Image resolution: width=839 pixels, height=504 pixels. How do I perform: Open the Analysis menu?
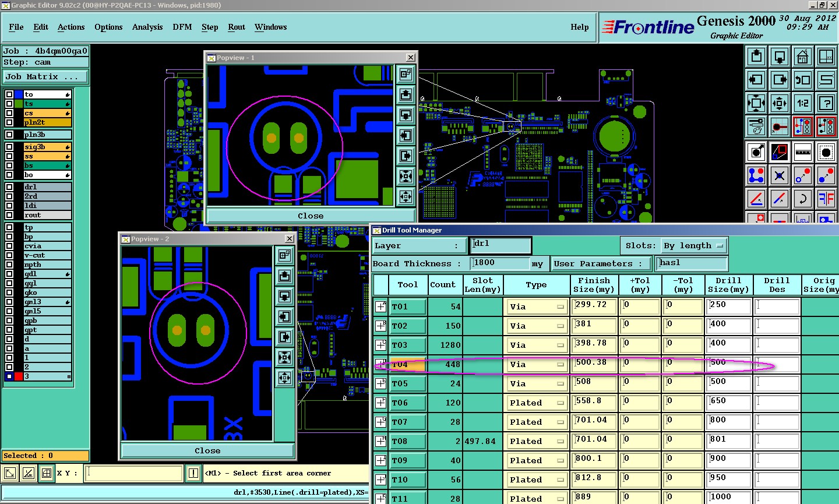click(x=147, y=27)
